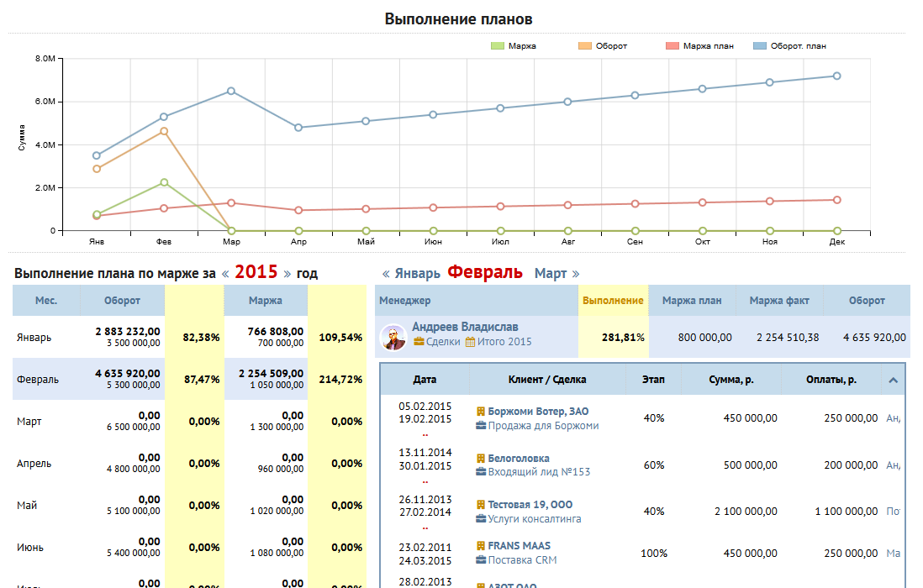Click the calendar icon beside Итого 2015
923x588 pixels.
(470, 342)
